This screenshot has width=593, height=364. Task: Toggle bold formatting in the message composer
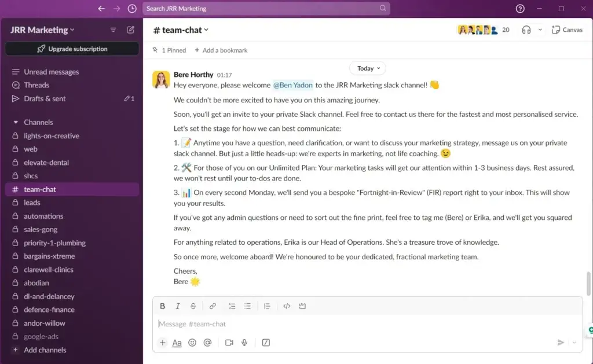[163, 306]
